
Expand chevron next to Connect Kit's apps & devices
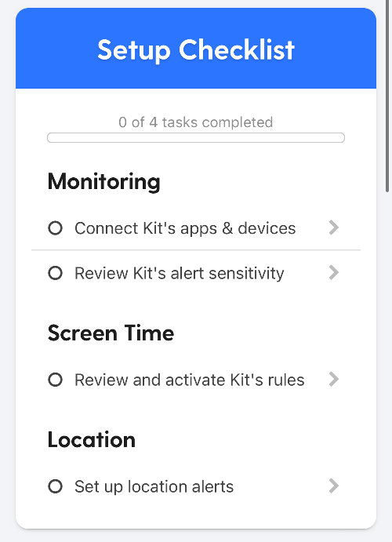pyautogui.click(x=334, y=227)
